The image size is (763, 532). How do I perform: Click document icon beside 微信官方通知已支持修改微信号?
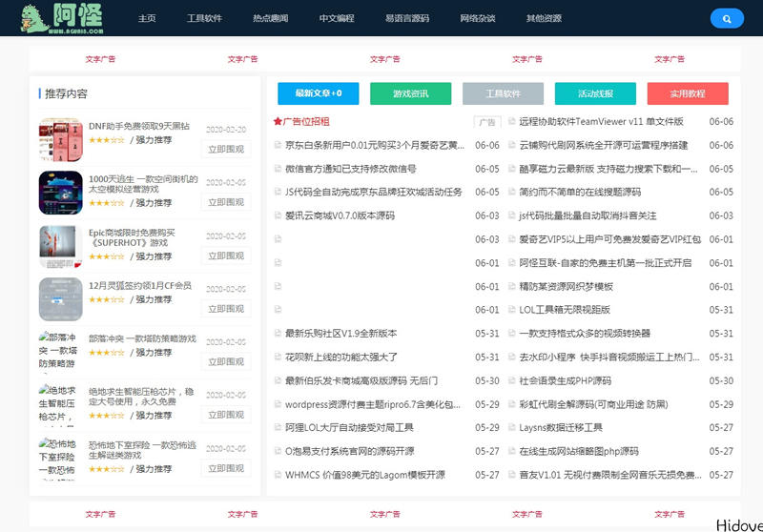[x=278, y=169]
